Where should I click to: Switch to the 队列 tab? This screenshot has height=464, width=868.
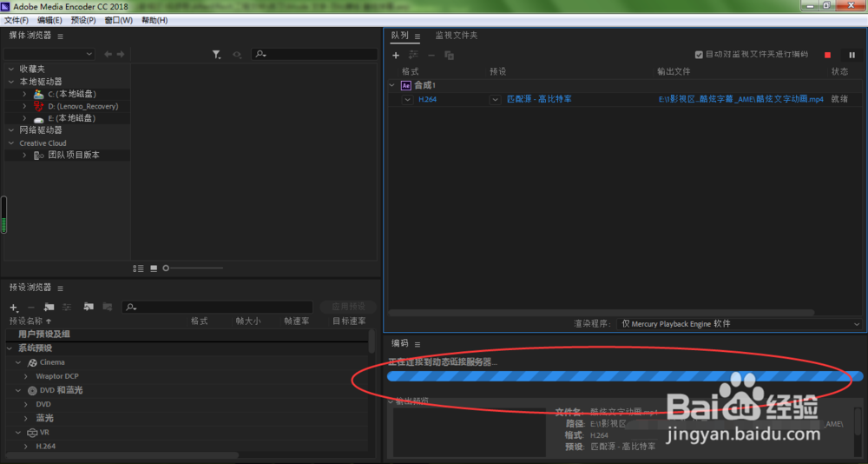(x=399, y=36)
